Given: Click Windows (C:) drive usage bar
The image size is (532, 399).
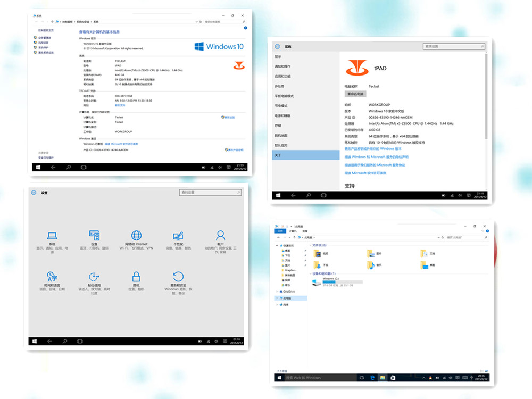Looking at the screenshot, I should tap(343, 282).
